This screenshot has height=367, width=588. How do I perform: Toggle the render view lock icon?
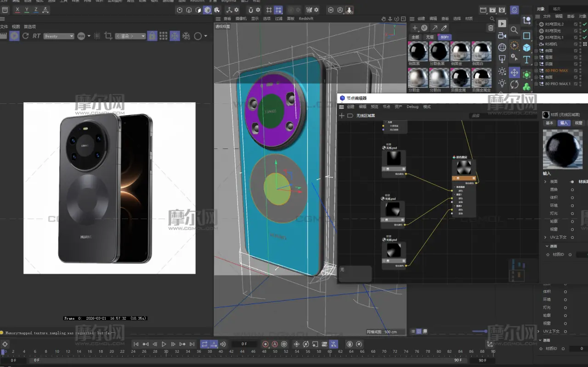pyautogui.click(x=152, y=36)
